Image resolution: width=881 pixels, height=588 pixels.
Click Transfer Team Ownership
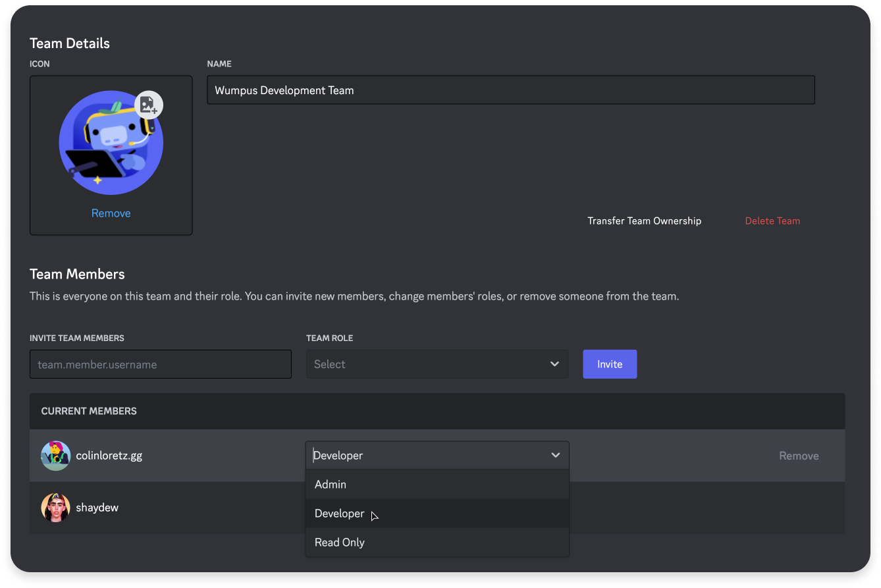tap(644, 221)
